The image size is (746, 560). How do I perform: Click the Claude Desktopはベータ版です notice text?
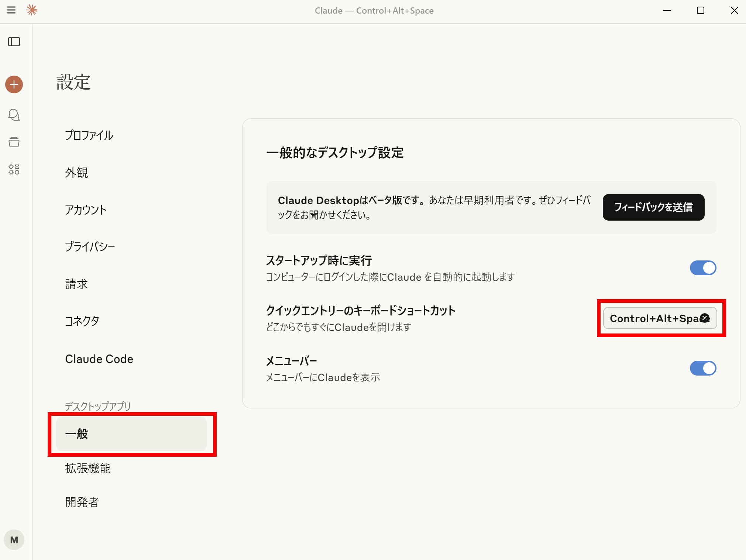(x=434, y=207)
